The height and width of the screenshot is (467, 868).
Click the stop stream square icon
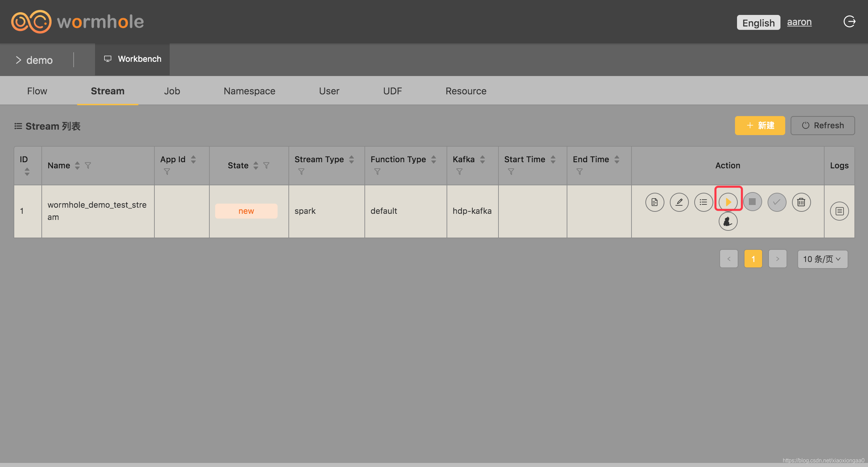pyautogui.click(x=752, y=202)
